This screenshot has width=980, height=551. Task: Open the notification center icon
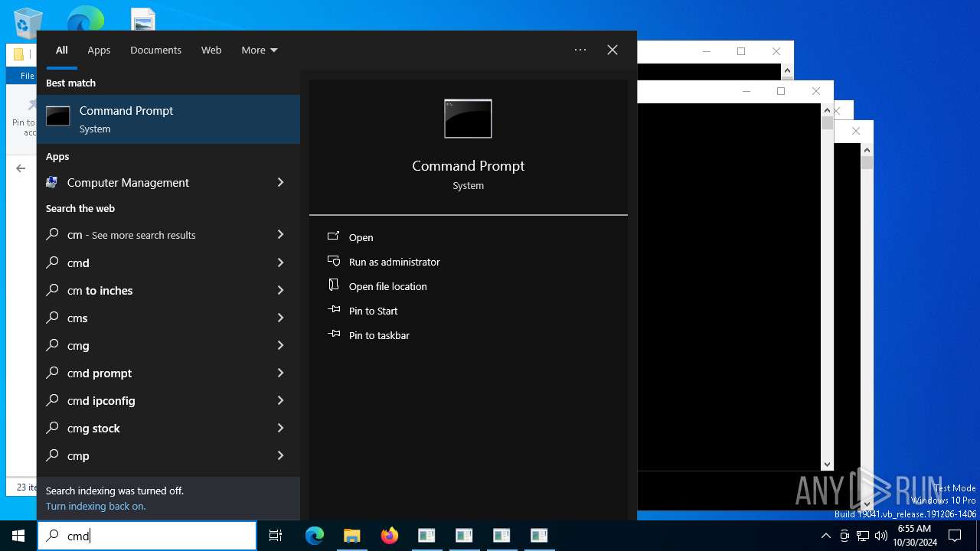pos(955,536)
